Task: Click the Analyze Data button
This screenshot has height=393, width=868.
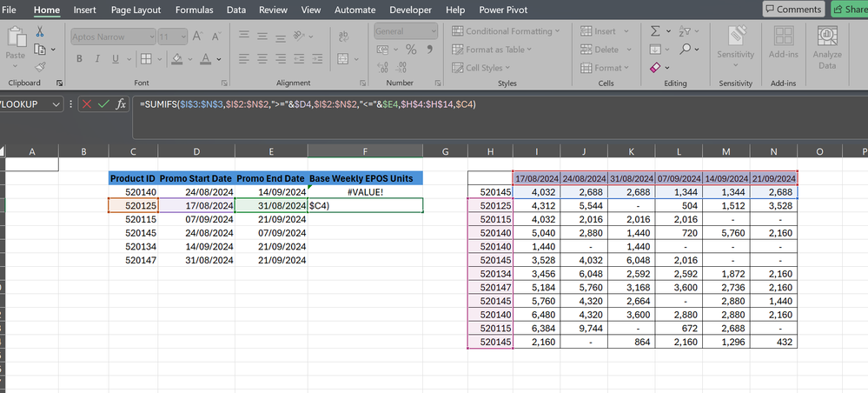Action: [x=827, y=47]
